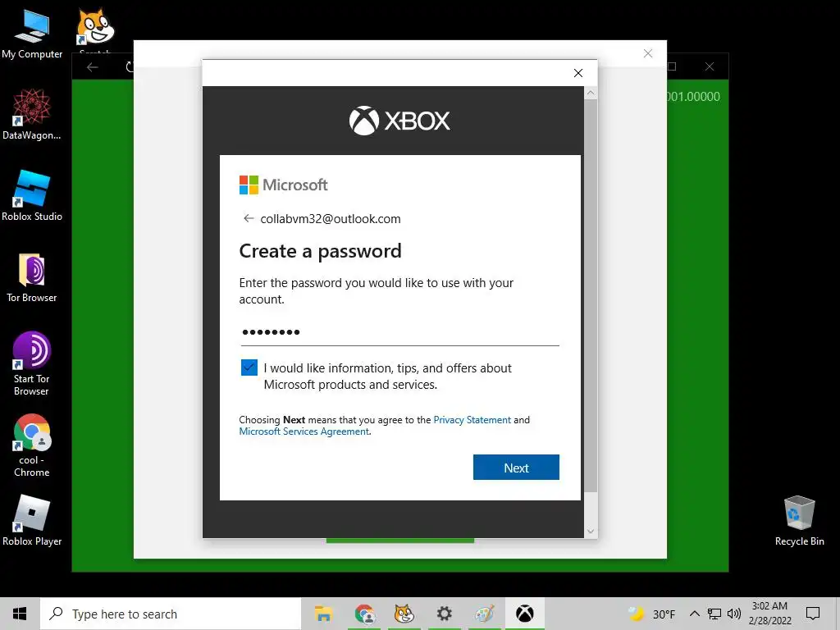
Task: Close the Xbox sign-in dialog
Action: tap(578, 73)
